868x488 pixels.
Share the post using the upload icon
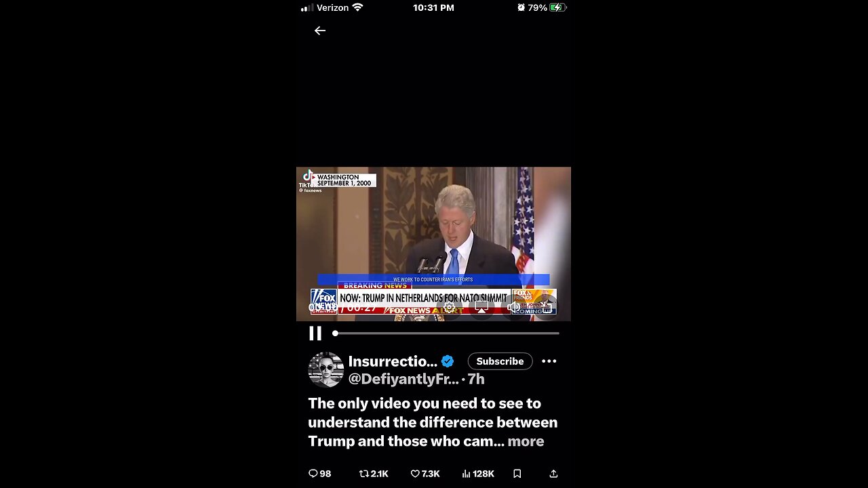[553, 474]
